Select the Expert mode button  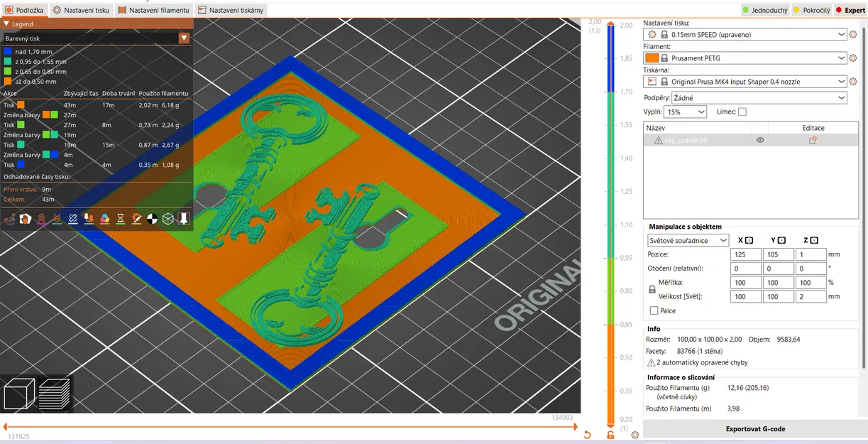tap(850, 10)
